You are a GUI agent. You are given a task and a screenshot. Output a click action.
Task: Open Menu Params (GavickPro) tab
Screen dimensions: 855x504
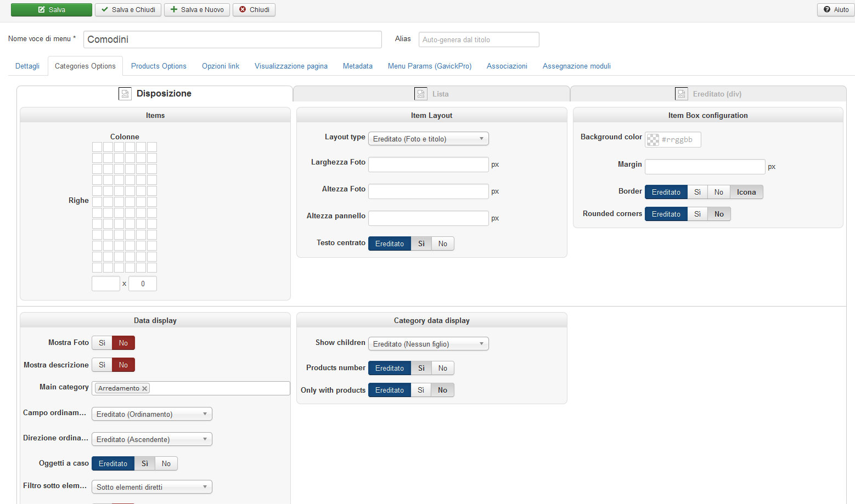click(x=430, y=66)
